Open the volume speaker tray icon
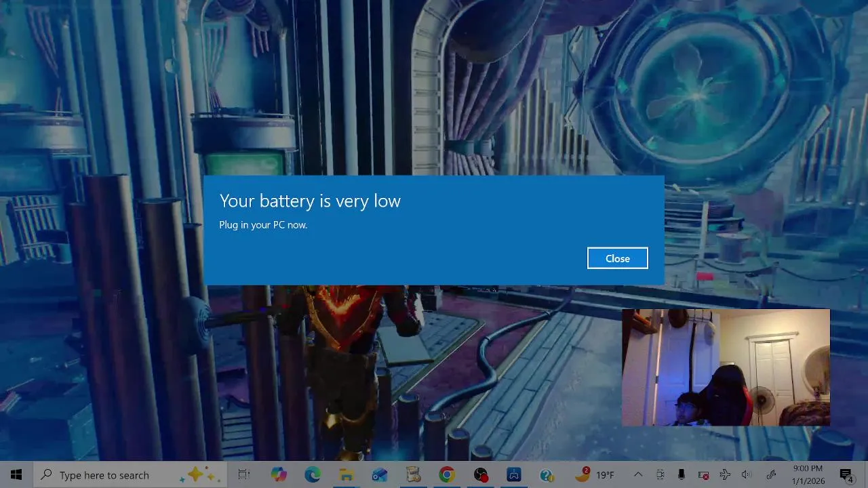The height and width of the screenshot is (488, 868). pos(747,474)
